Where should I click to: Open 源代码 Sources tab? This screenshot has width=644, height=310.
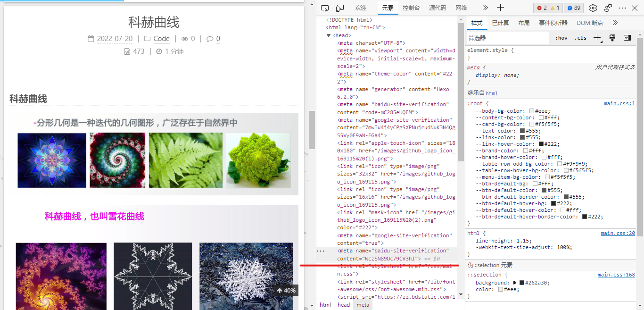(x=438, y=8)
